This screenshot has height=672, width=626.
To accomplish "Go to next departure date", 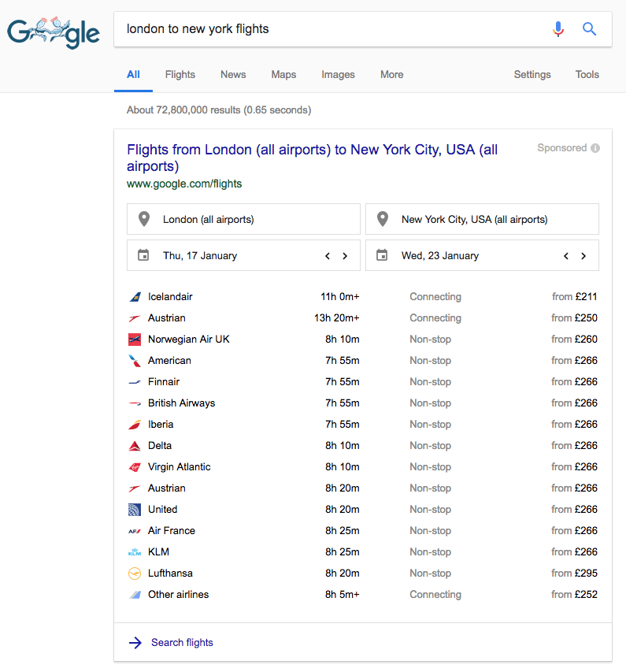I will pos(345,256).
